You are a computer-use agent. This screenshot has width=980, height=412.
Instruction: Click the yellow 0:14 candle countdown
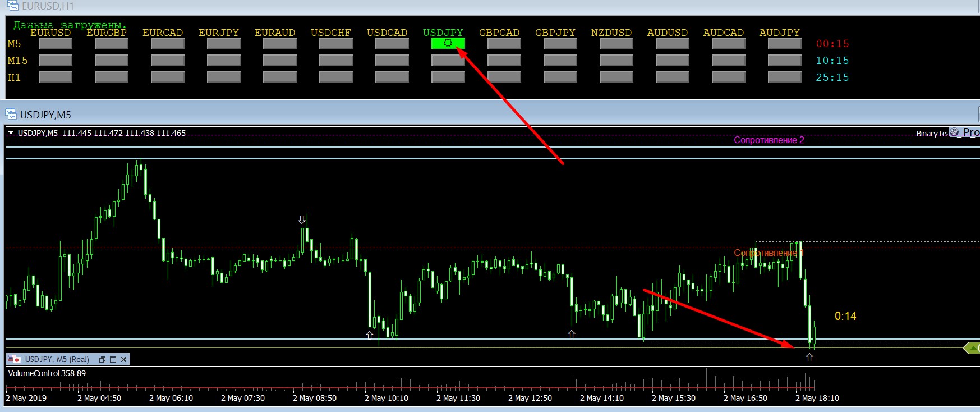point(845,316)
